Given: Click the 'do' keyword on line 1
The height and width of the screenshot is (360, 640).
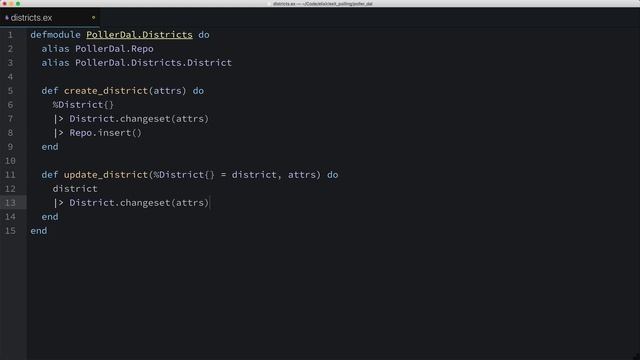Looking at the screenshot, I should pyautogui.click(x=204, y=35).
